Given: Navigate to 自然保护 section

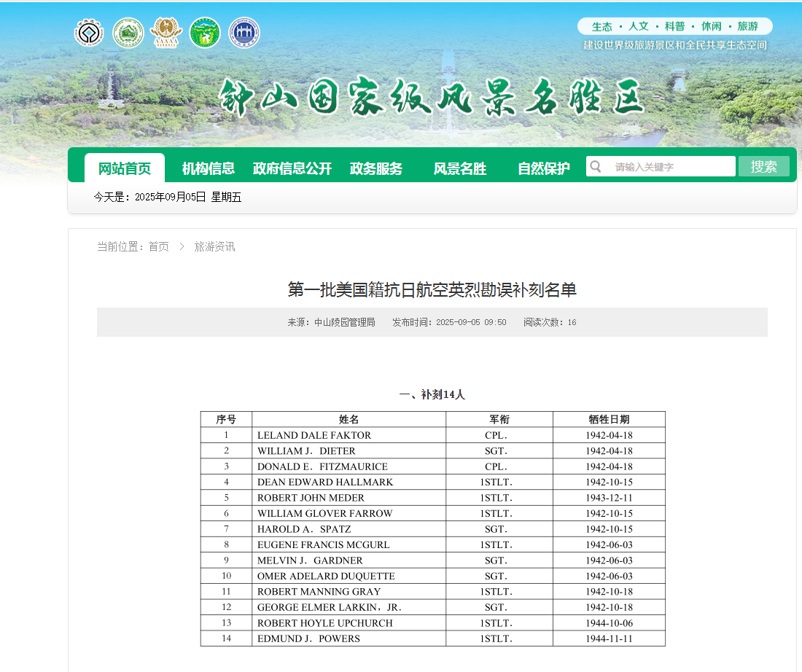Looking at the screenshot, I should pos(544,168).
